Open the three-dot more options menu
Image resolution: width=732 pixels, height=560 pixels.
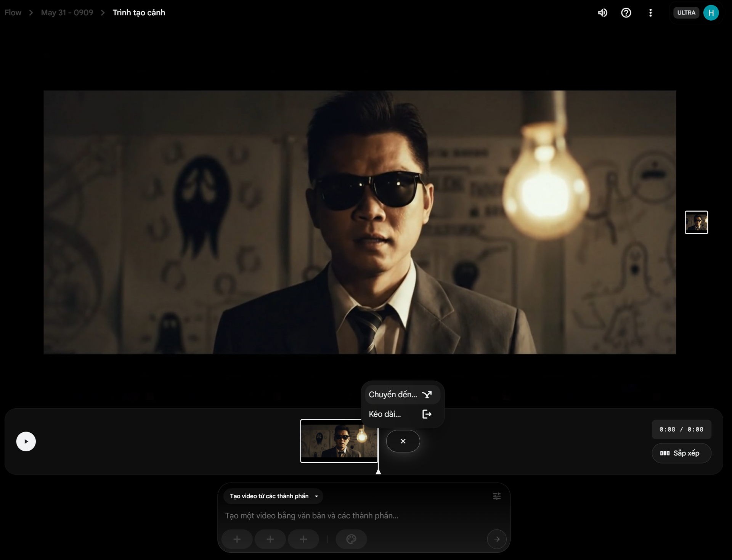tap(650, 13)
